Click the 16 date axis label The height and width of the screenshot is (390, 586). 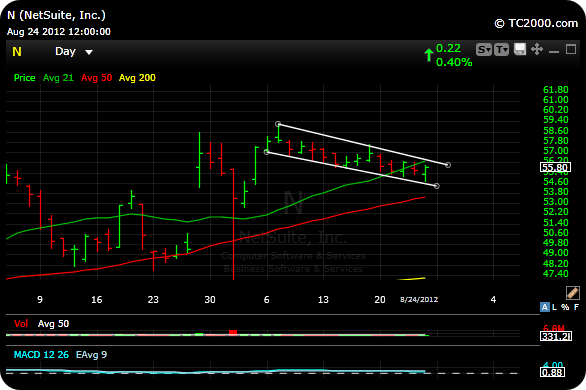click(x=96, y=300)
